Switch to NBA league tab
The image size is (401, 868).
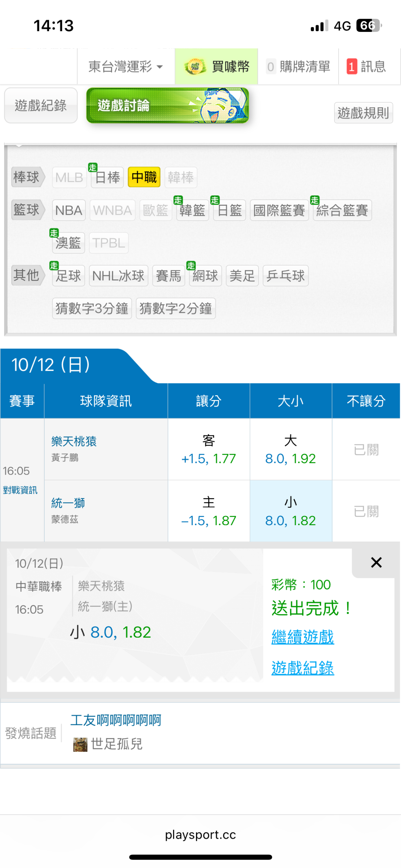(69, 210)
